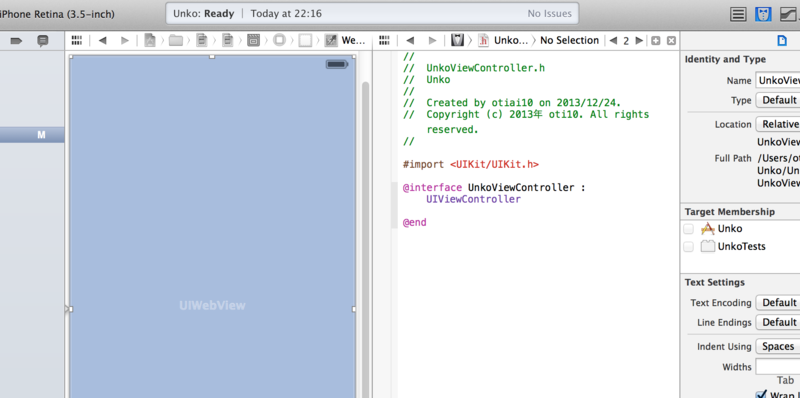Click the '@end' line in the code
The width and height of the screenshot is (800, 398).
pos(414,223)
